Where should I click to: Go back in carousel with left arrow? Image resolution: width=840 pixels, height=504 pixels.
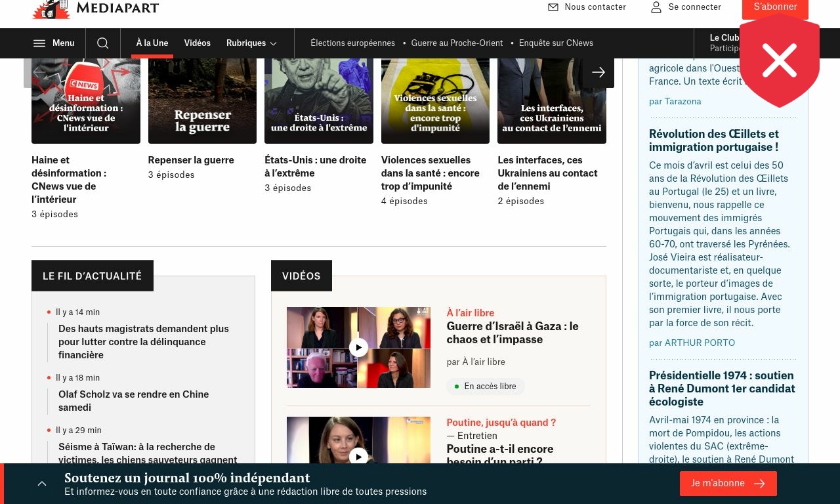point(39,72)
